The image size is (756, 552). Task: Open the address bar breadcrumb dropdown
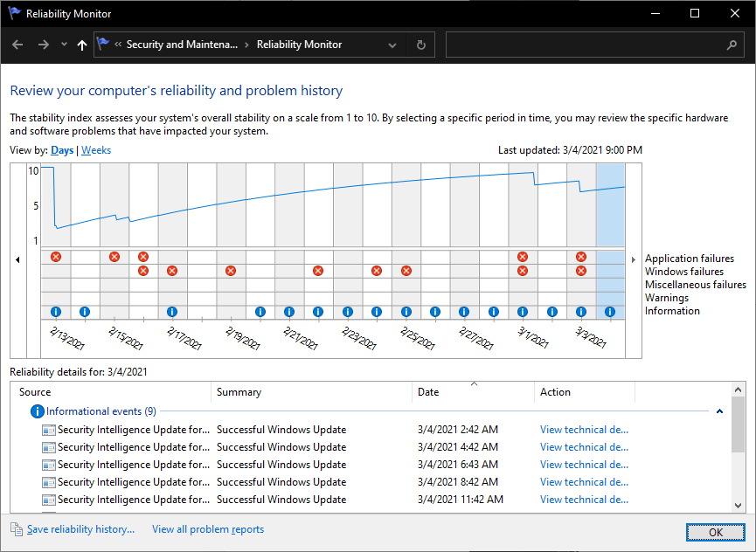tap(392, 45)
